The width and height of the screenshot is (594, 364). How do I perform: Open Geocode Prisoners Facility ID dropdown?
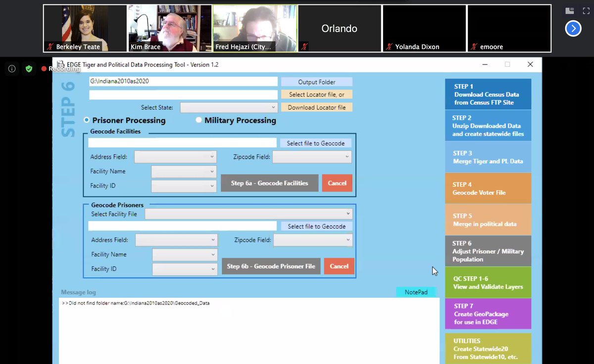[x=185, y=269]
